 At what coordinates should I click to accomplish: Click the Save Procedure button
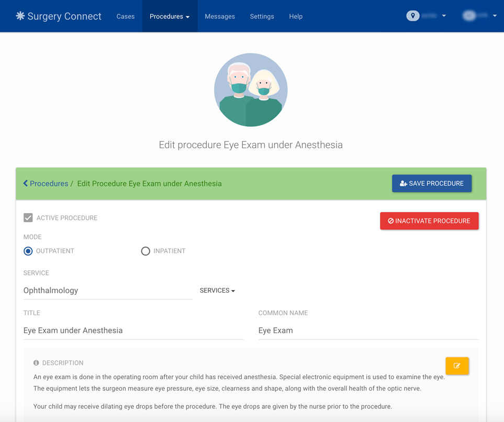(432, 183)
